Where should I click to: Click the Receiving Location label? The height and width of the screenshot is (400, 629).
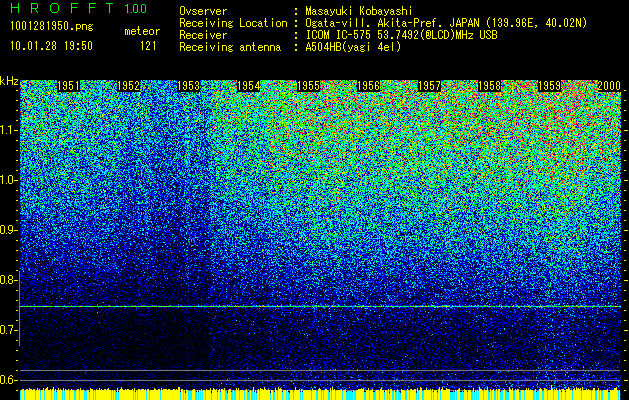point(233,23)
